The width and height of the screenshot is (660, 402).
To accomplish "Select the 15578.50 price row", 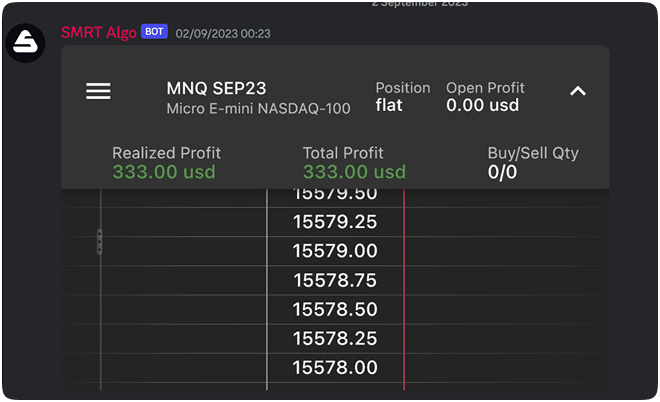I will pos(335,309).
